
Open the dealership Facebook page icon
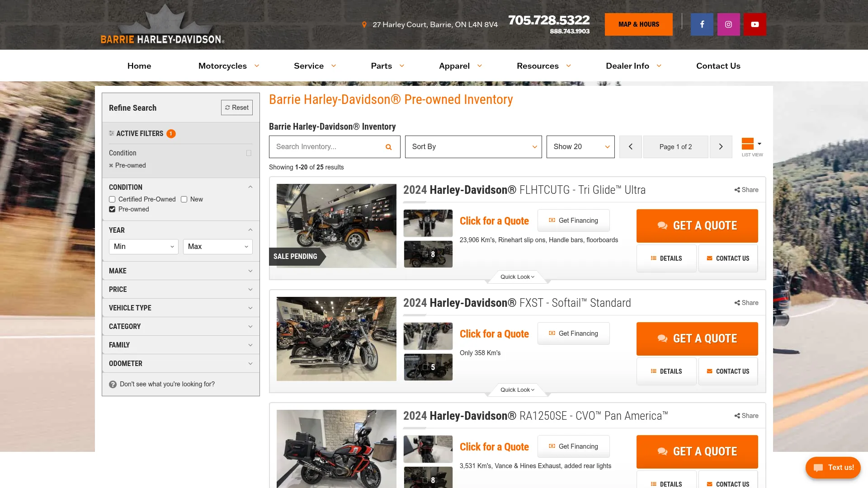coord(702,24)
